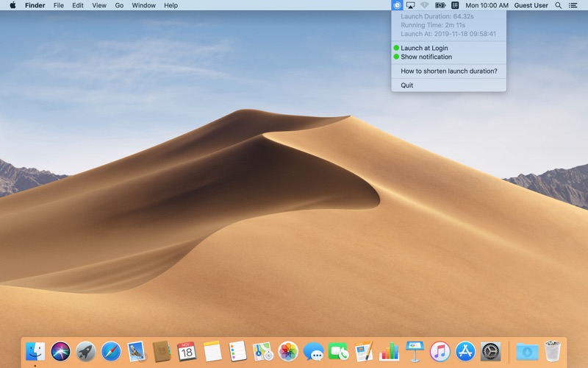The image size is (588, 368).
Task: Open Launchpad rocket icon
Action: click(85, 352)
